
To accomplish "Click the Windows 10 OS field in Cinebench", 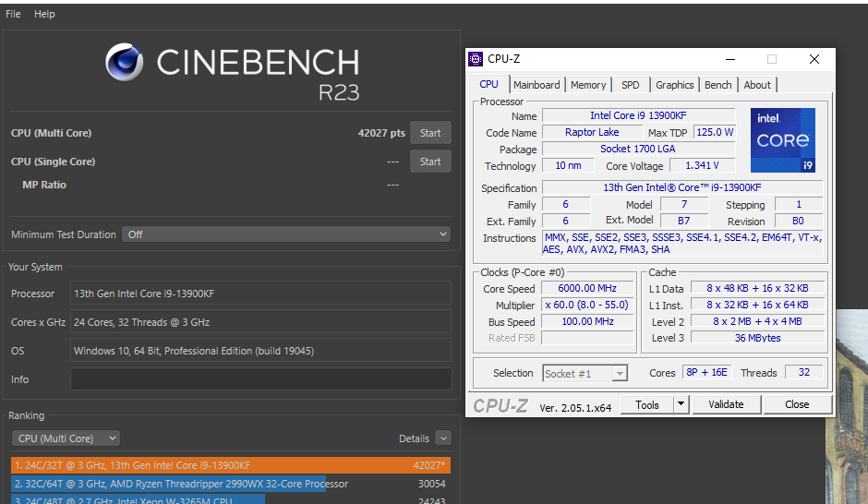I will 260,351.
